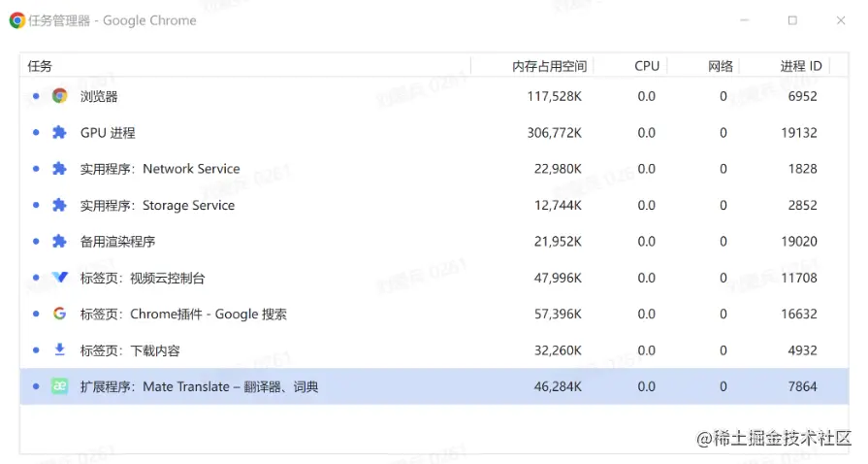Click the 网络 value in the 浏览器 row
868x464 pixels.
723,96
